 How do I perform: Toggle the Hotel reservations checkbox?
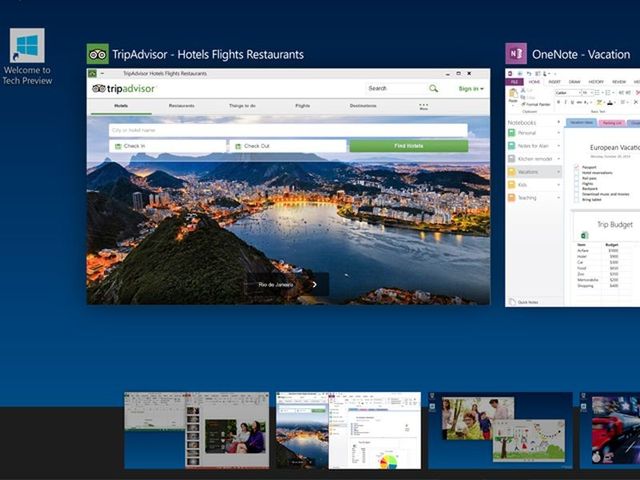point(577,174)
